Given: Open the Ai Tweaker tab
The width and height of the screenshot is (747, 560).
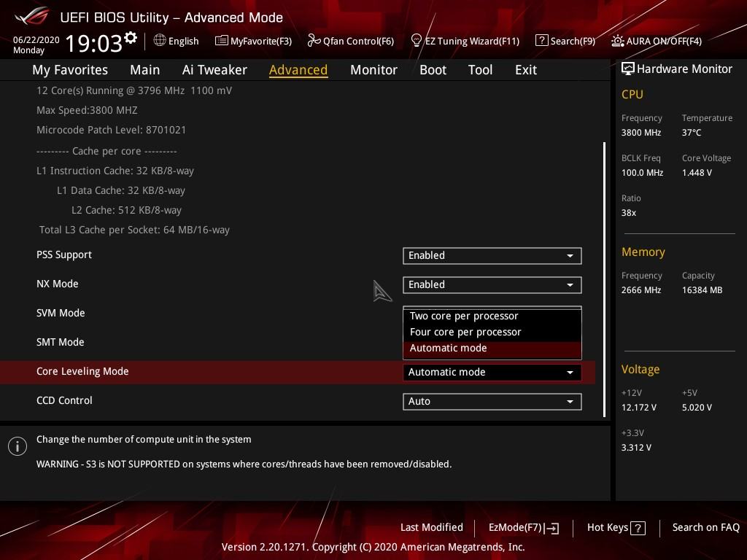Looking at the screenshot, I should 214,70.
